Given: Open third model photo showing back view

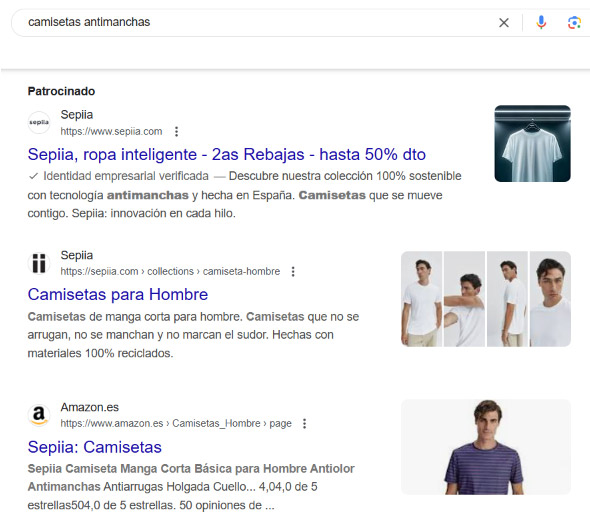Looking at the screenshot, I should (x=507, y=299).
